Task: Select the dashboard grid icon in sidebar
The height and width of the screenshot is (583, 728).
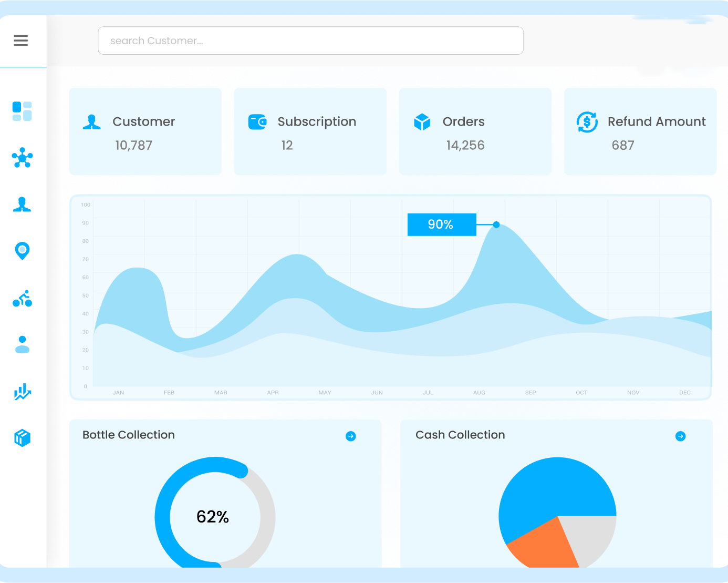Action: coord(22,111)
